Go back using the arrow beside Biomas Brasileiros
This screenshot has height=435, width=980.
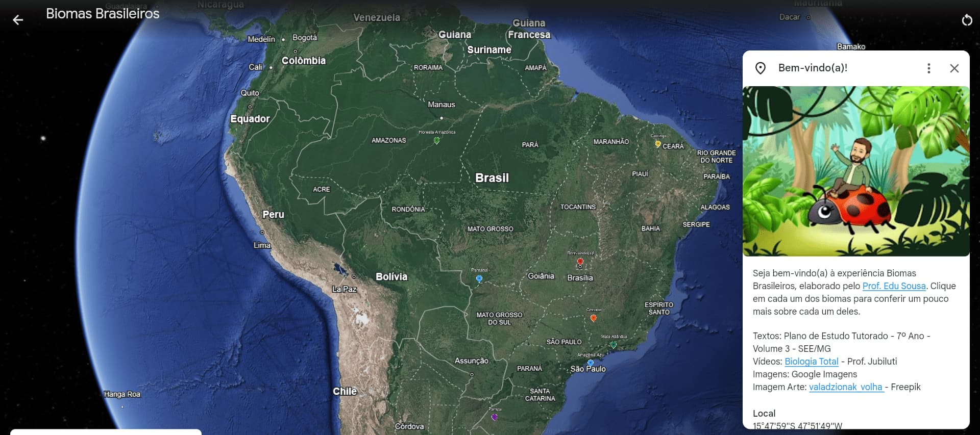click(x=18, y=20)
